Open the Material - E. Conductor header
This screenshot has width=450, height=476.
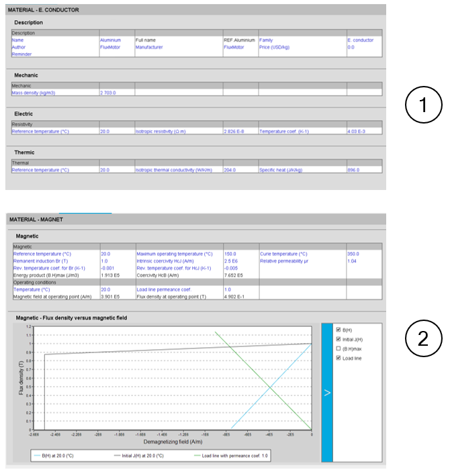click(x=44, y=10)
